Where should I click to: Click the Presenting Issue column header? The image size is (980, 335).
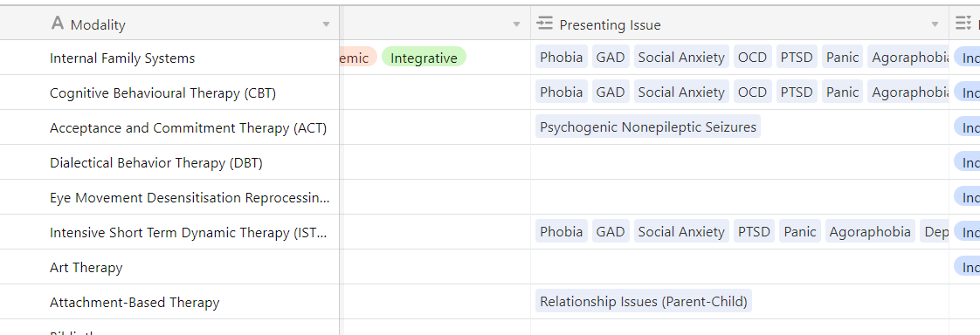tap(740, 24)
